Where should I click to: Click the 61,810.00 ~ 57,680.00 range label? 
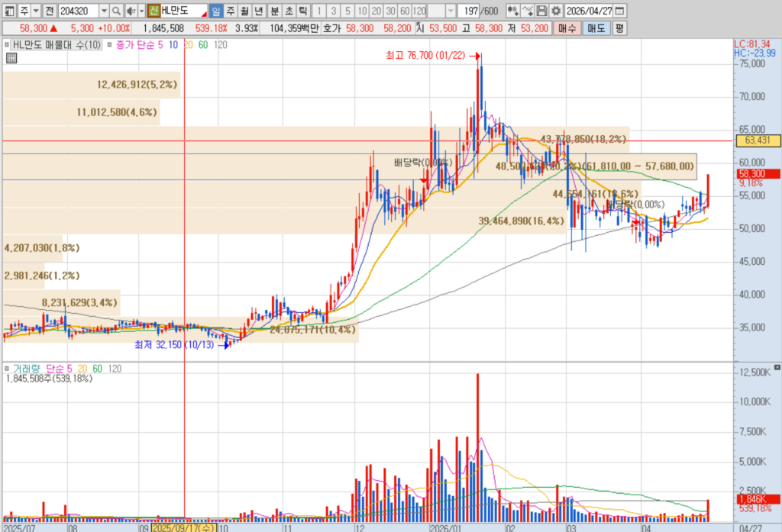(x=639, y=166)
